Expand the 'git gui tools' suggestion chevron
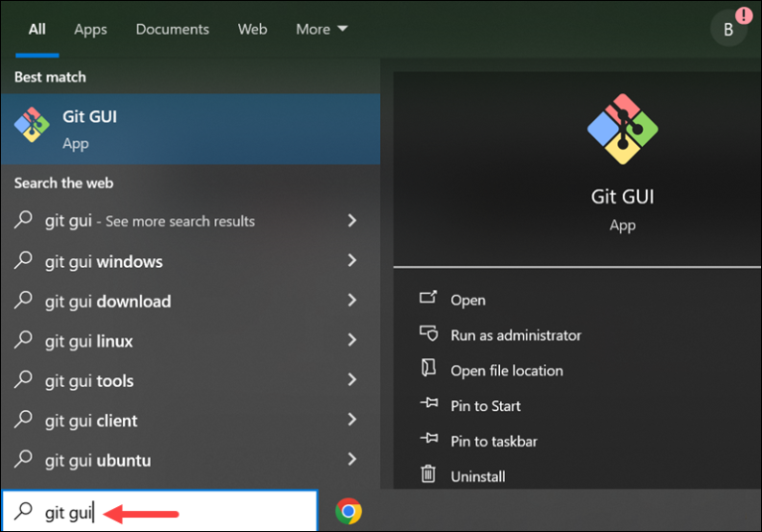Image resolution: width=762 pixels, height=532 pixels. tap(352, 380)
